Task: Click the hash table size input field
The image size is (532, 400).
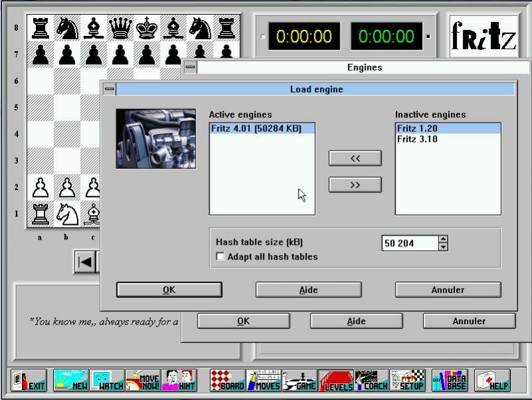Action: click(x=409, y=244)
